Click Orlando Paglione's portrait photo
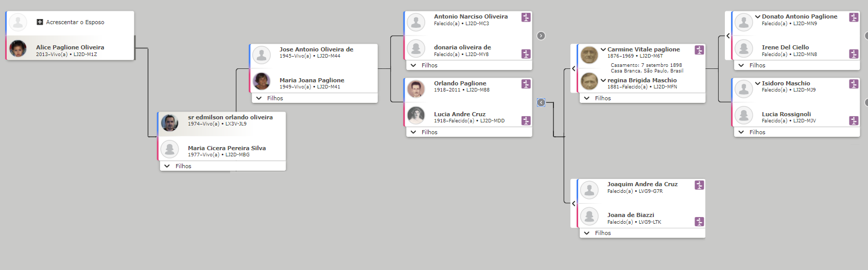 tap(416, 89)
